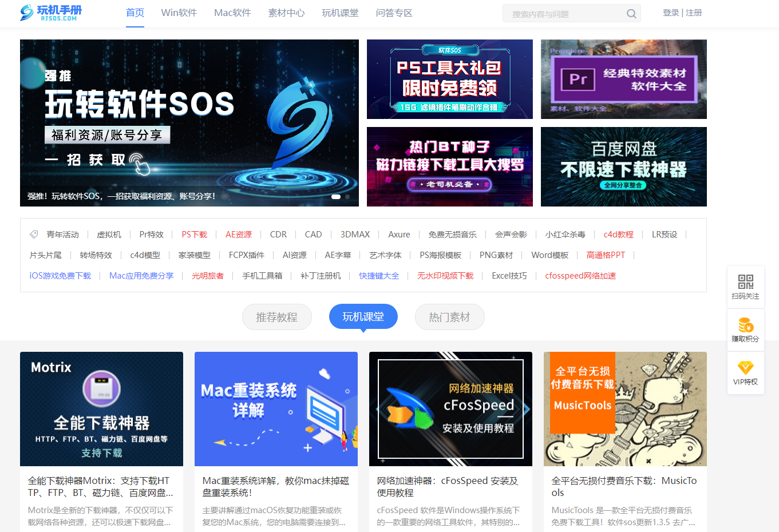Open the LR预设 tag
Image resolution: width=779 pixels, height=532 pixels.
[x=665, y=235]
